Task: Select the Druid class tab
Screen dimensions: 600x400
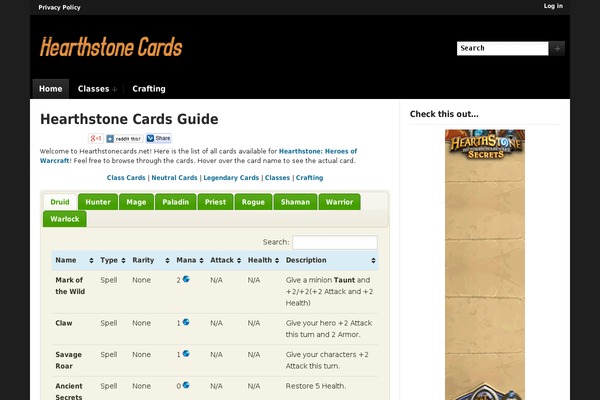Action: pos(60,202)
